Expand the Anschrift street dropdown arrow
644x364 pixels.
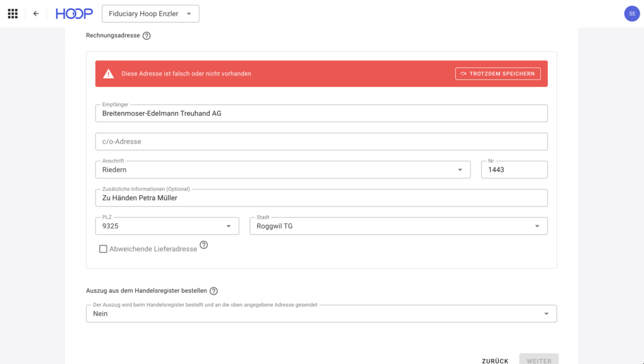460,170
